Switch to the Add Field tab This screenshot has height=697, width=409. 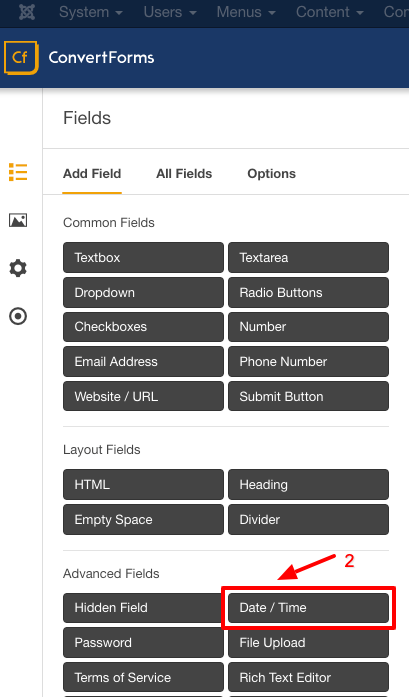coord(92,174)
